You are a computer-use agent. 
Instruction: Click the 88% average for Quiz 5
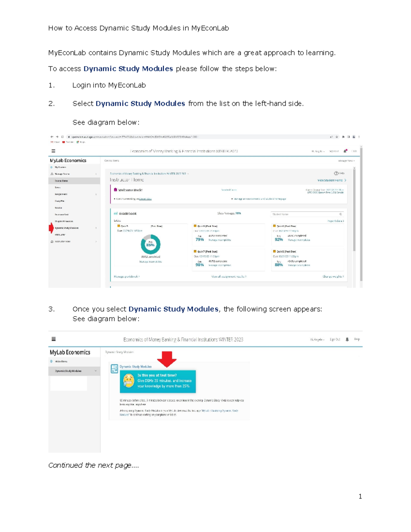[x=279, y=265]
